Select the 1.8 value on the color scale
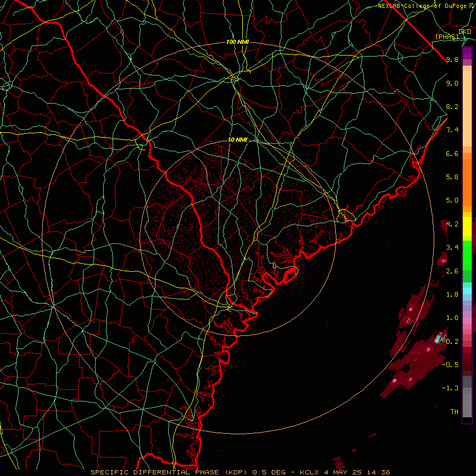The height and width of the screenshot is (476, 476). [452, 295]
